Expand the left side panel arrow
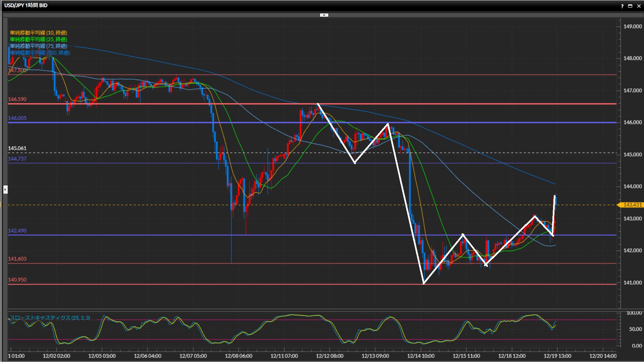 pyautogui.click(x=5, y=190)
